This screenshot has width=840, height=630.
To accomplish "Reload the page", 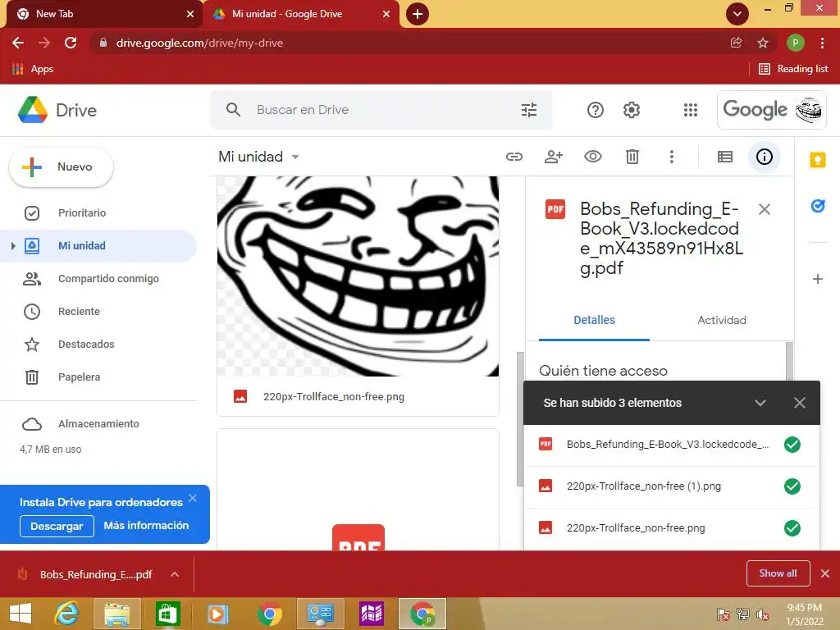I will pyautogui.click(x=71, y=43).
